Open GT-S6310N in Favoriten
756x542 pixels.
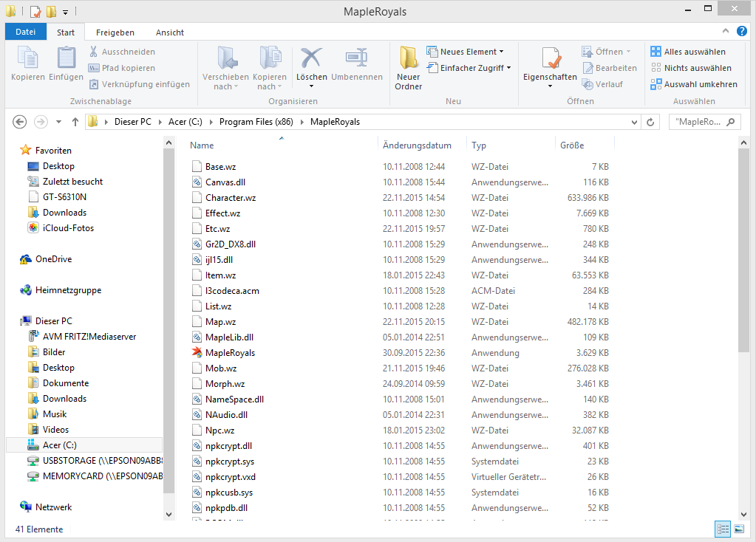tap(58, 197)
